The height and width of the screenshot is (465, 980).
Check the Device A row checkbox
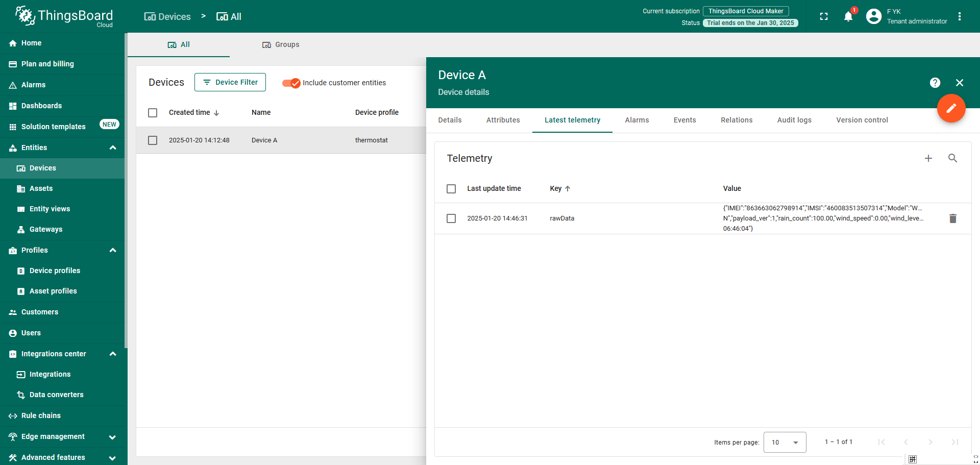point(153,140)
